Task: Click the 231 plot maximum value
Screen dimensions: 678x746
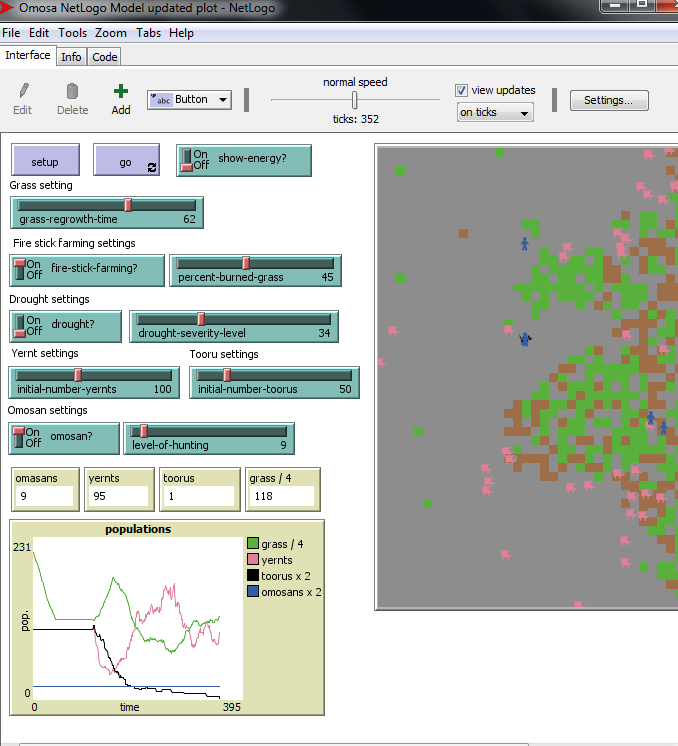Action: [22, 547]
